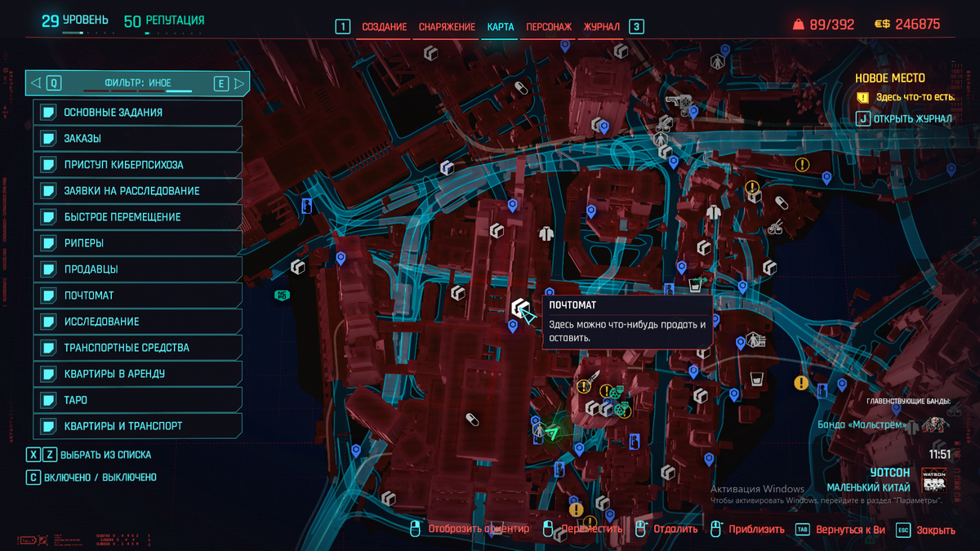980x551 pixels.
Task: Click the X key hint icon
Action: [x=33, y=455]
